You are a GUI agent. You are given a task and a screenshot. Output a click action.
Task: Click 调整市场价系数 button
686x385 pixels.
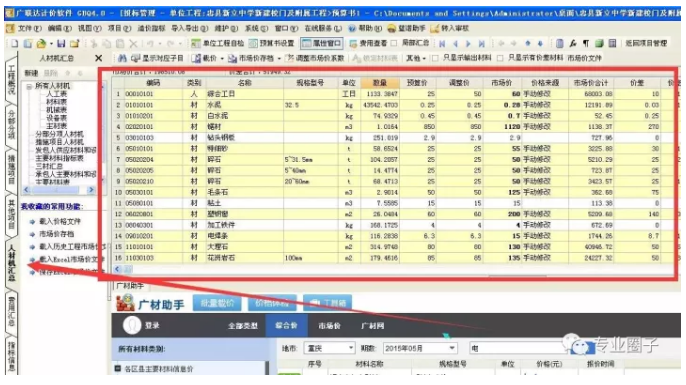(315, 58)
